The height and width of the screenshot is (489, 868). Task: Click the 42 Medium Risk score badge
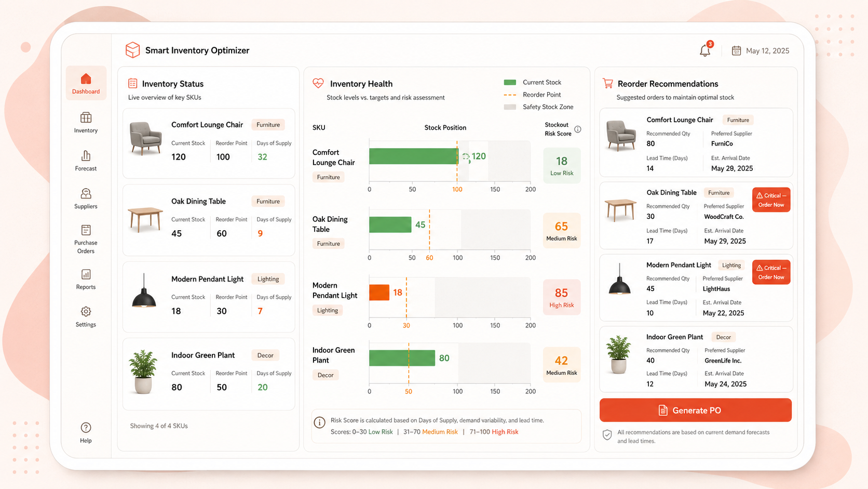point(562,365)
